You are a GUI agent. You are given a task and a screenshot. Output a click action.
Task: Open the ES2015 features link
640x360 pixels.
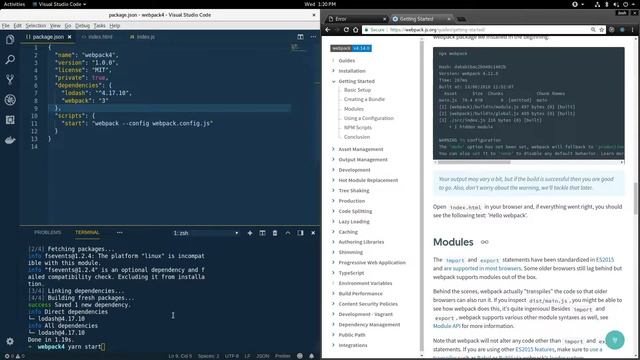(535, 349)
